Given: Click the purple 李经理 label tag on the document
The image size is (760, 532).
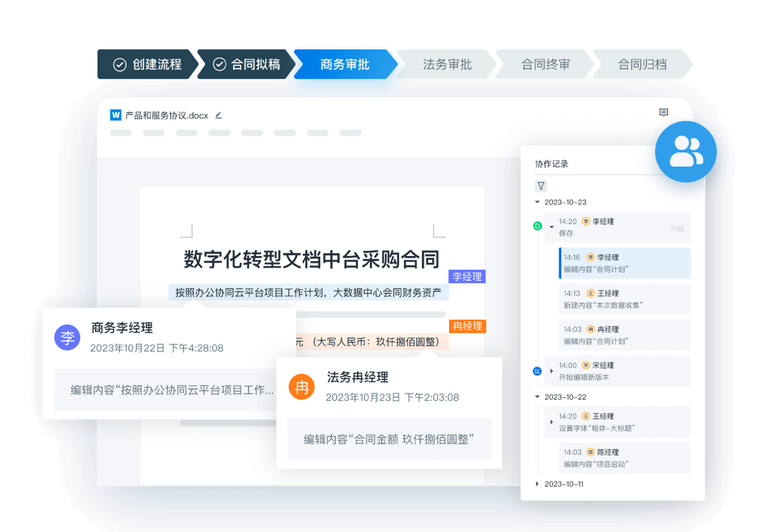Looking at the screenshot, I should pos(467,277).
